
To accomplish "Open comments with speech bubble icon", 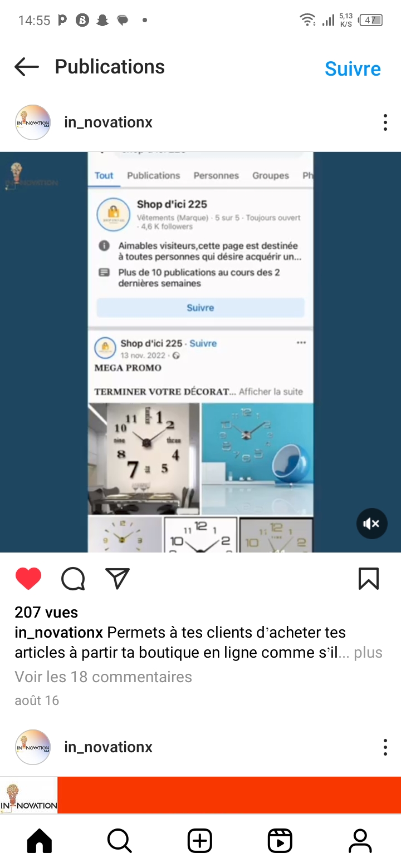I will point(73,579).
